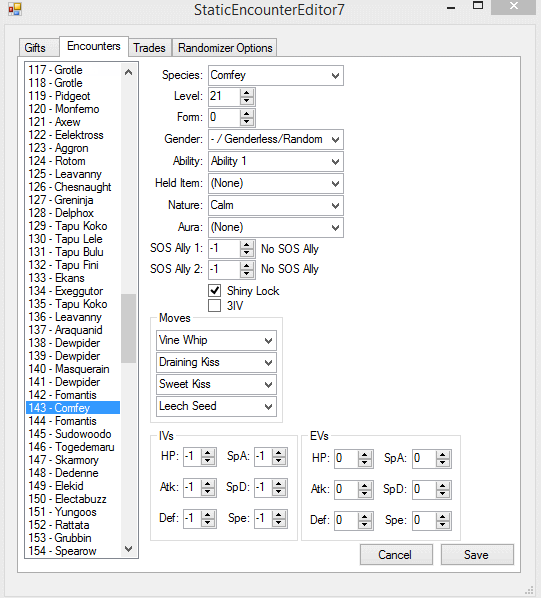This screenshot has width=541, height=598.
Task: Select 154 - Spearow in the list
Action: point(73,551)
